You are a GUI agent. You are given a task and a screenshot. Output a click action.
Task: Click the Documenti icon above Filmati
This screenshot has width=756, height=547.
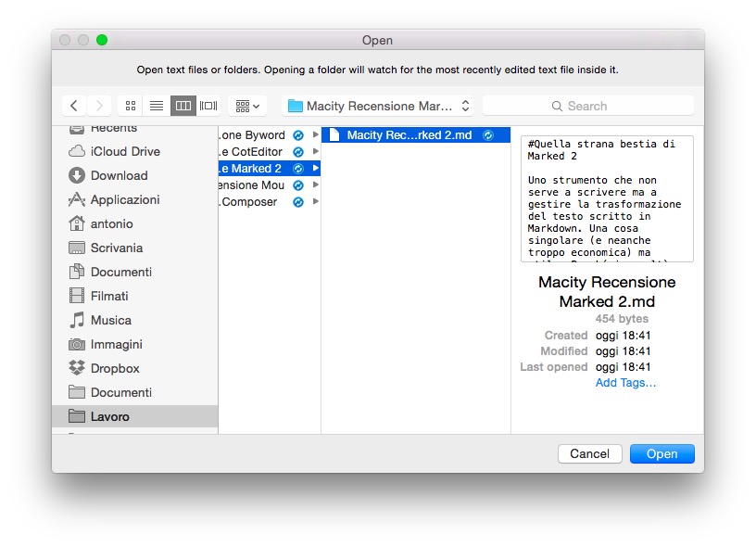pyautogui.click(x=77, y=272)
